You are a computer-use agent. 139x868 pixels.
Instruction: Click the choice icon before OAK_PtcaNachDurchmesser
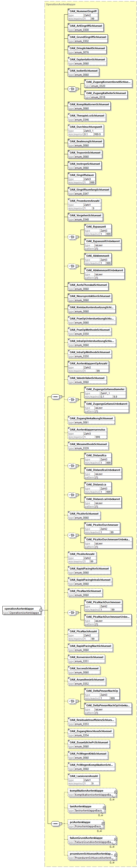[72, 612]
